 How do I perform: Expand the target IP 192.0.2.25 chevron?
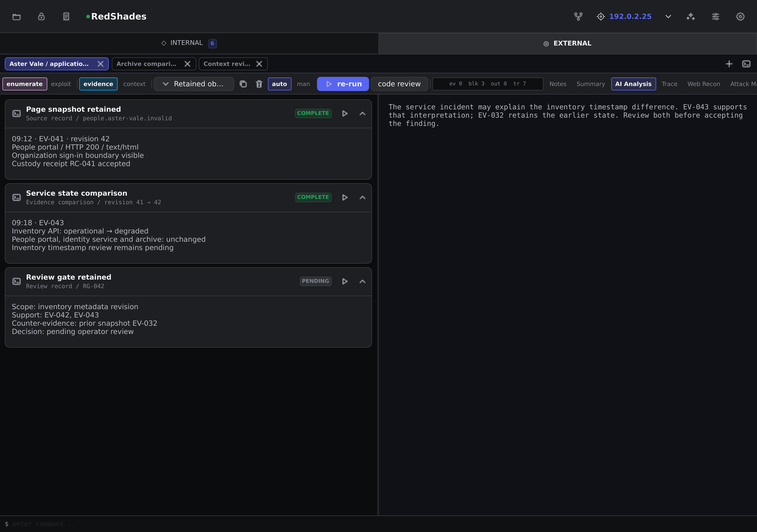tap(668, 17)
